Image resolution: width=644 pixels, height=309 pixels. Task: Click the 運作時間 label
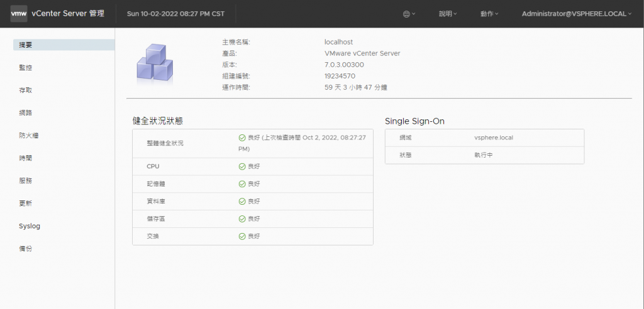[236, 87]
